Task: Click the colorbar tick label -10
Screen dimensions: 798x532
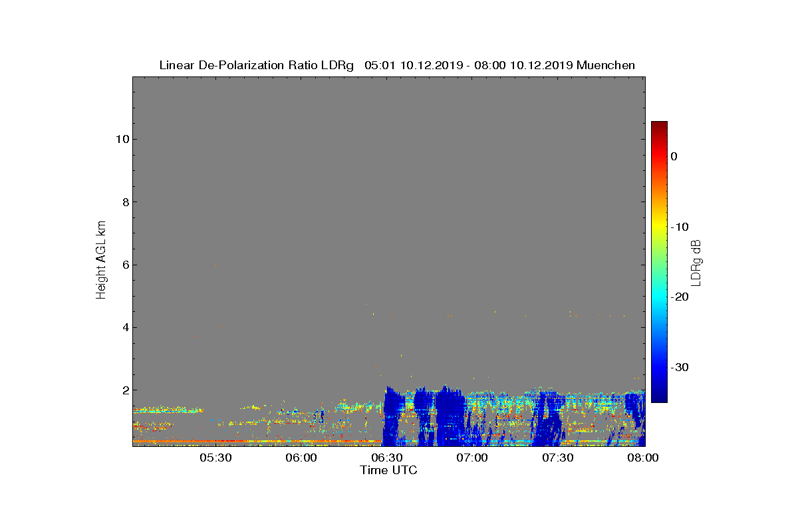Action: (679, 227)
